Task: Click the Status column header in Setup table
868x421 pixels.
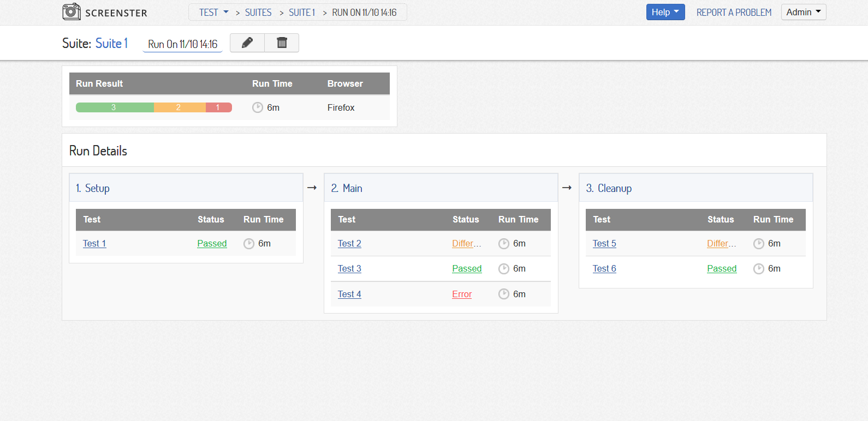Action: [211, 220]
